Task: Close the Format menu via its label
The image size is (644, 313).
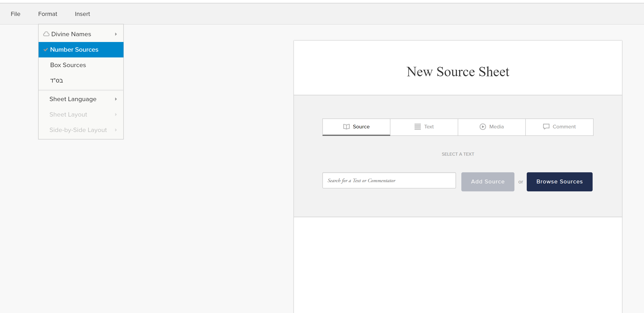Action: click(x=48, y=14)
